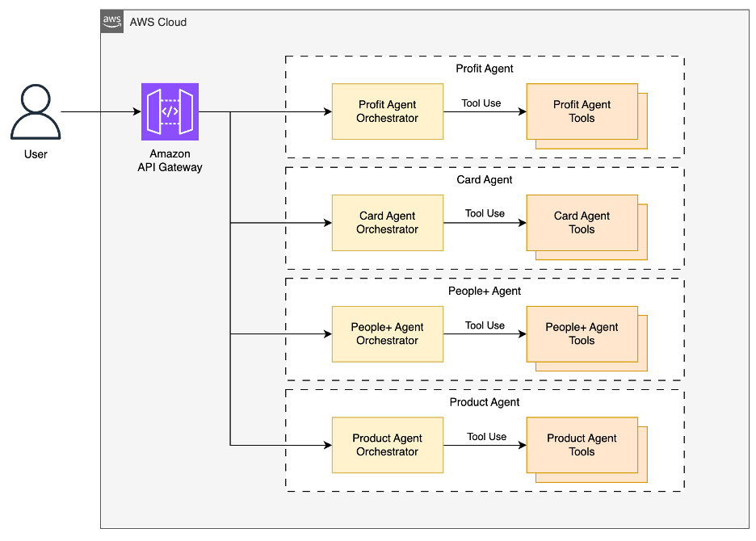Click the Card Agent Tools box
This screenshot has width=756, height=541.
pos(582,223)
